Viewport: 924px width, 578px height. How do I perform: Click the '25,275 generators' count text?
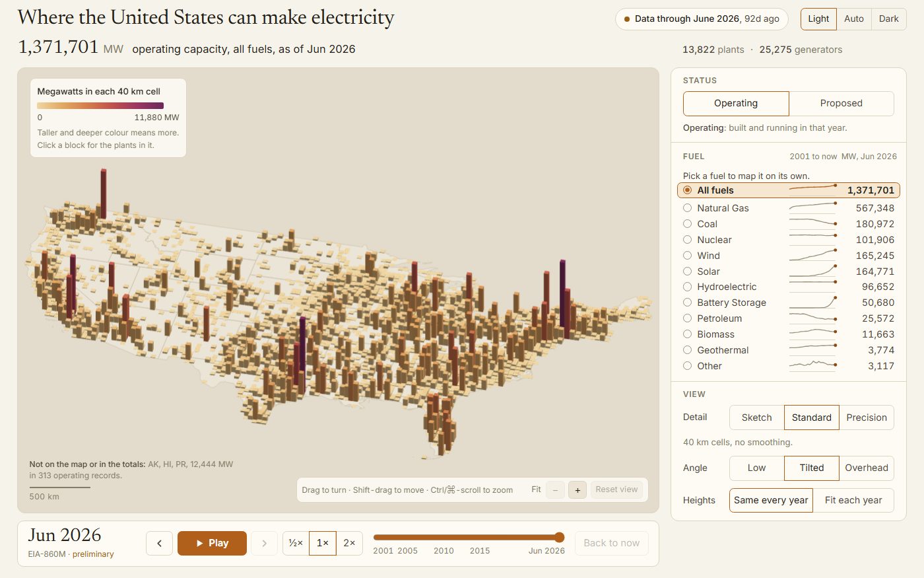[801, 50]
